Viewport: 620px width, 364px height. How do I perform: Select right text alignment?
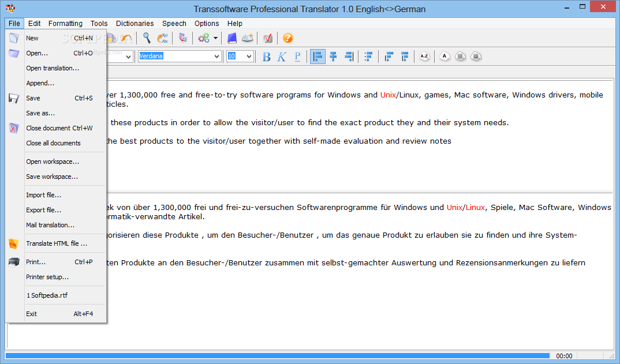(x=349, y=57)
